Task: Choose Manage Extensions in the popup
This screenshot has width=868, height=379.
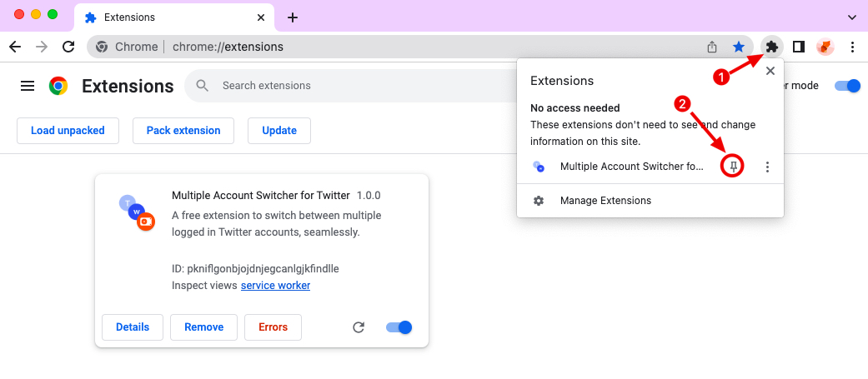Action: coord(650,200)
